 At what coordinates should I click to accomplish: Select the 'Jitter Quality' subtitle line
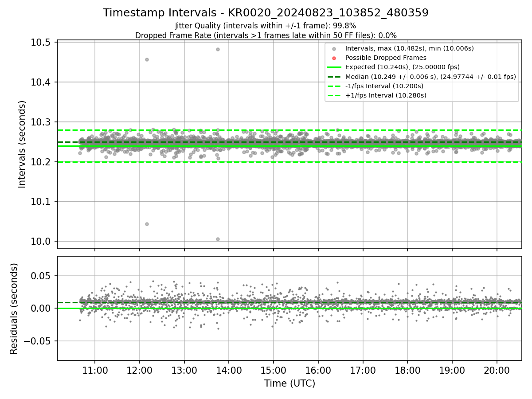[266, 26]
